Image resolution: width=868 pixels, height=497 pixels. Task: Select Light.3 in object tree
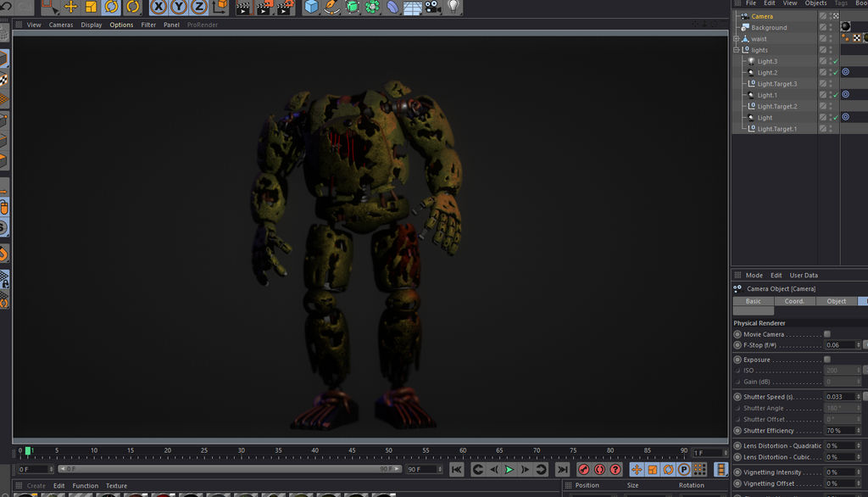tap(767, 62)
